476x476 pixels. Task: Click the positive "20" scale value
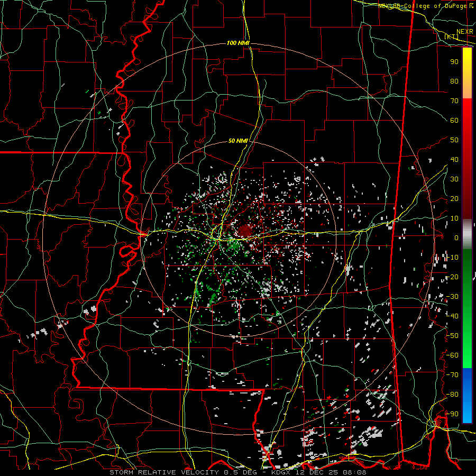[x=454, y=199]
